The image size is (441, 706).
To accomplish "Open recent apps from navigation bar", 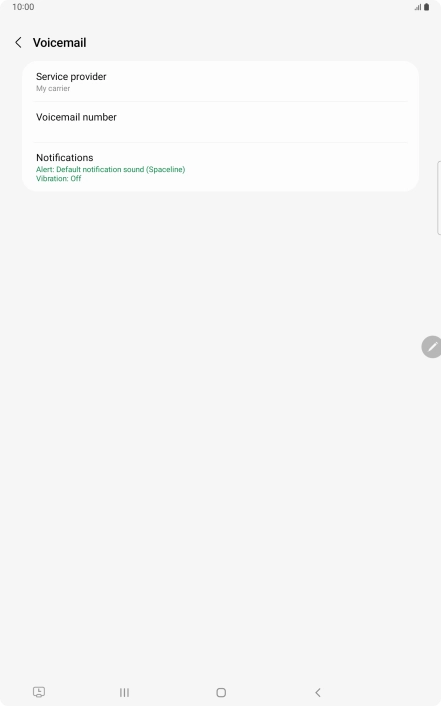I will click(124, 692).
